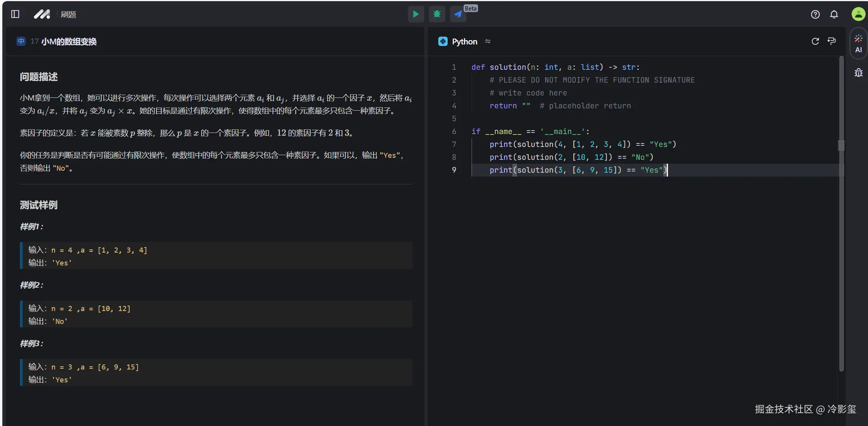Check notifications with the bell icon
This screenshot has height=426, width=868.
[x=834, y=14]
